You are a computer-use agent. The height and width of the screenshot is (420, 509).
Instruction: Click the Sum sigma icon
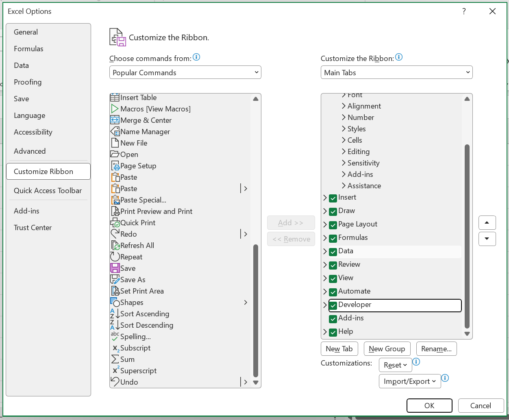[115, 359]
